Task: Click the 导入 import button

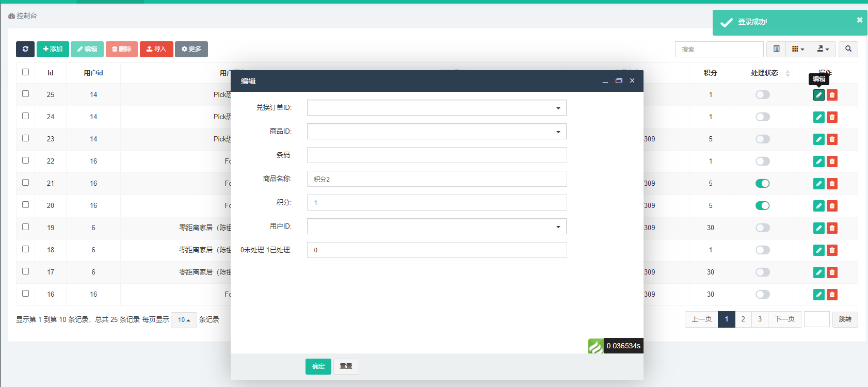Action: (156, 49)
